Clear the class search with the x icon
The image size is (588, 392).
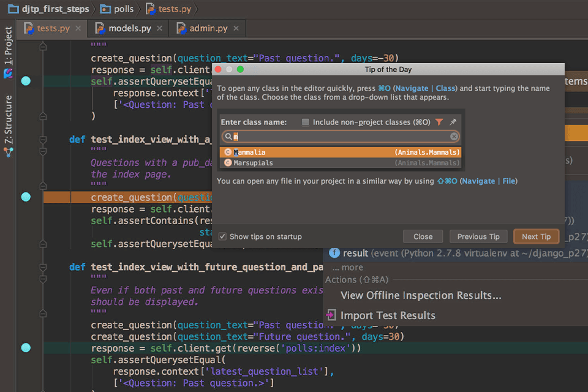[453, 136]
